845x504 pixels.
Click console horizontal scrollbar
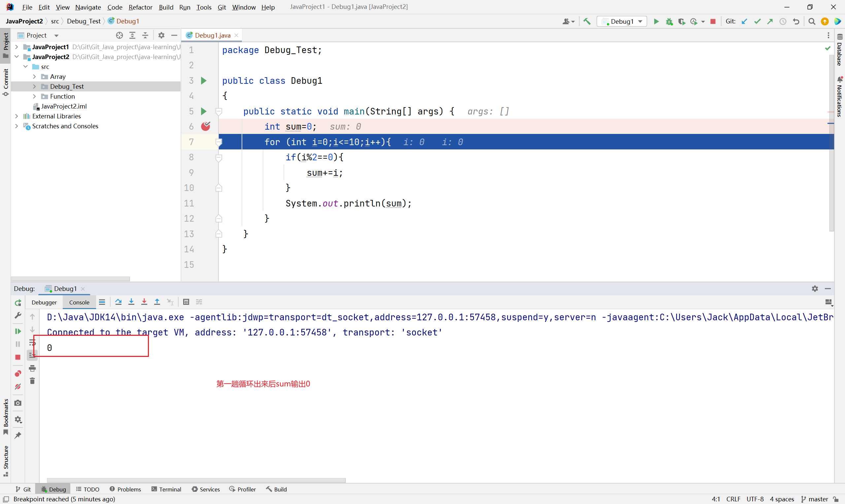coord(196,480)
